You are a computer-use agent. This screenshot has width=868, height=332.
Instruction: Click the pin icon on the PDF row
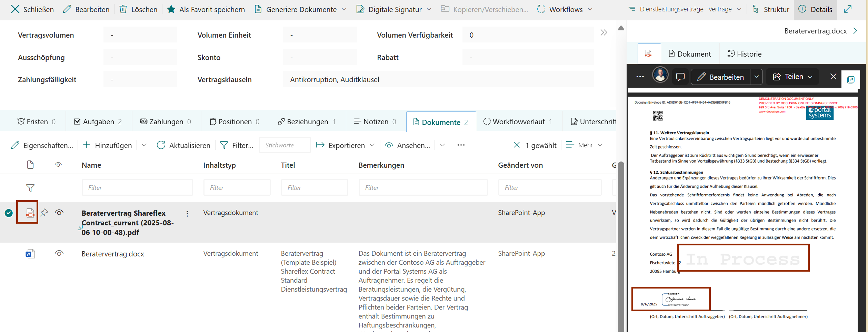44,213
